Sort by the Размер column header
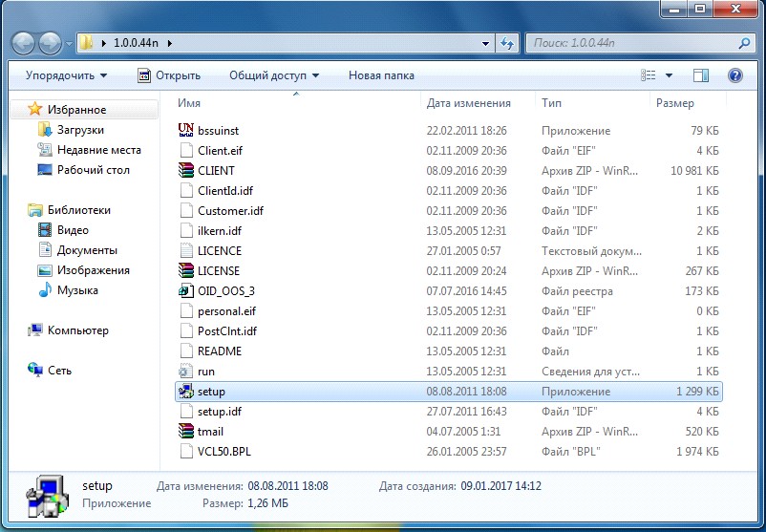The image size is (766, 532). [674, 103]
